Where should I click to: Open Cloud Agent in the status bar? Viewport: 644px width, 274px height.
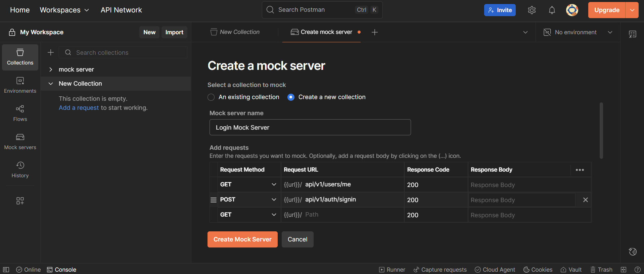(x=495, y=270)
